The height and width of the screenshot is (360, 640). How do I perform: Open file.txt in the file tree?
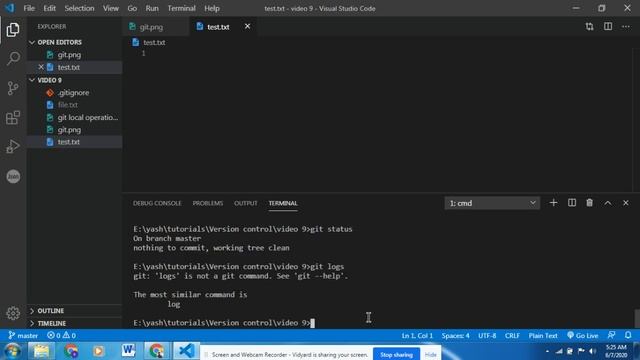[x=75, y=105]
